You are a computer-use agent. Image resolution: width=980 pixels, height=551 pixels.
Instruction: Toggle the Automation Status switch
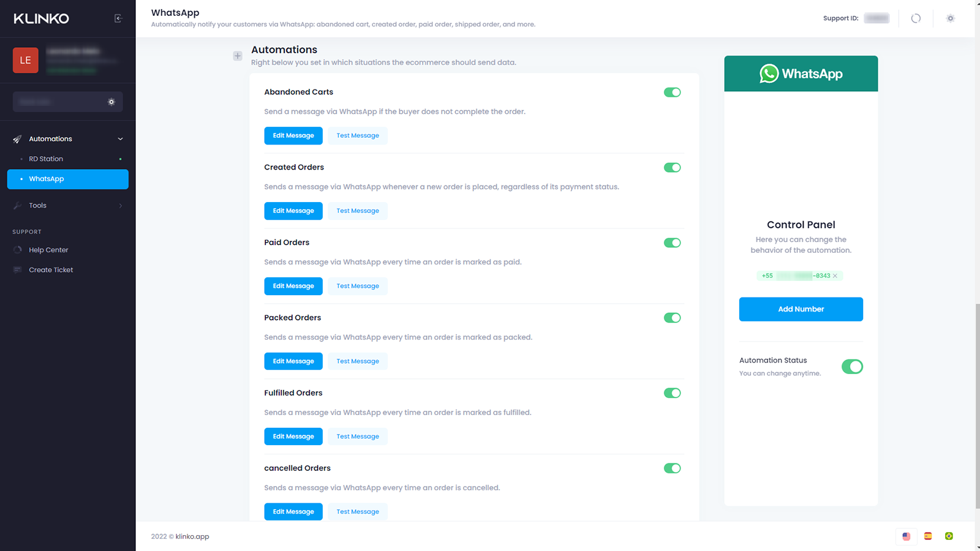point(851,367)
